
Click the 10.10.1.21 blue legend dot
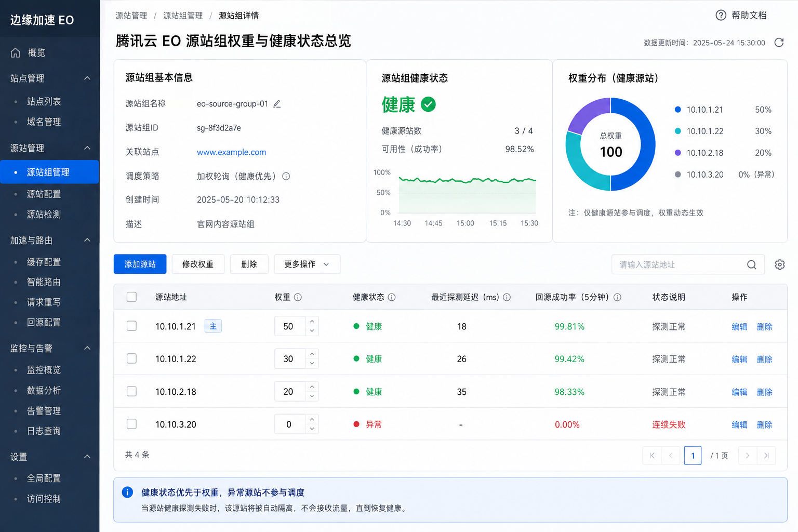coord(677,110)
